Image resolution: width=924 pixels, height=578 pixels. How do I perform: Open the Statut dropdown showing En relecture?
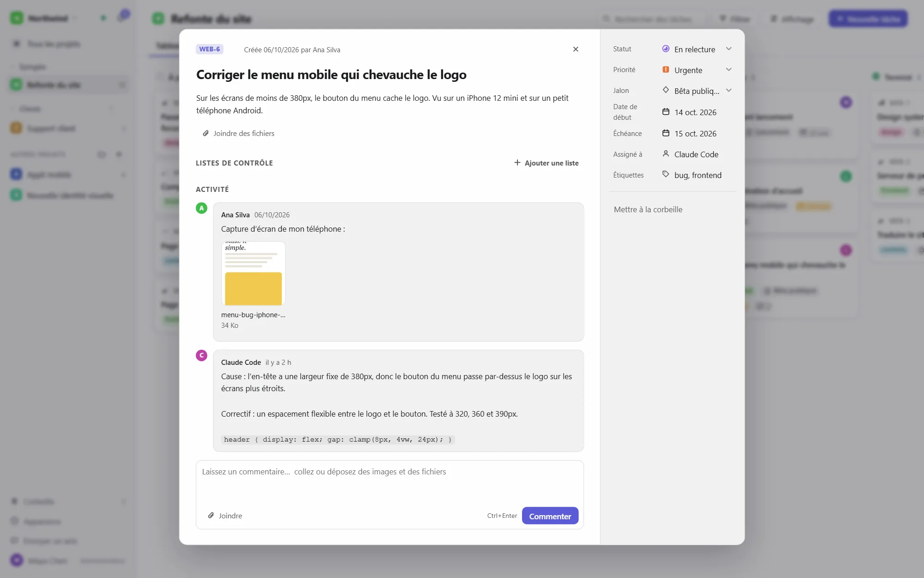tap(697, 49)
